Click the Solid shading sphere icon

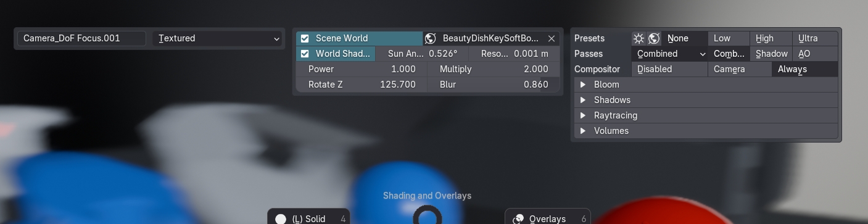pos(281,219)
